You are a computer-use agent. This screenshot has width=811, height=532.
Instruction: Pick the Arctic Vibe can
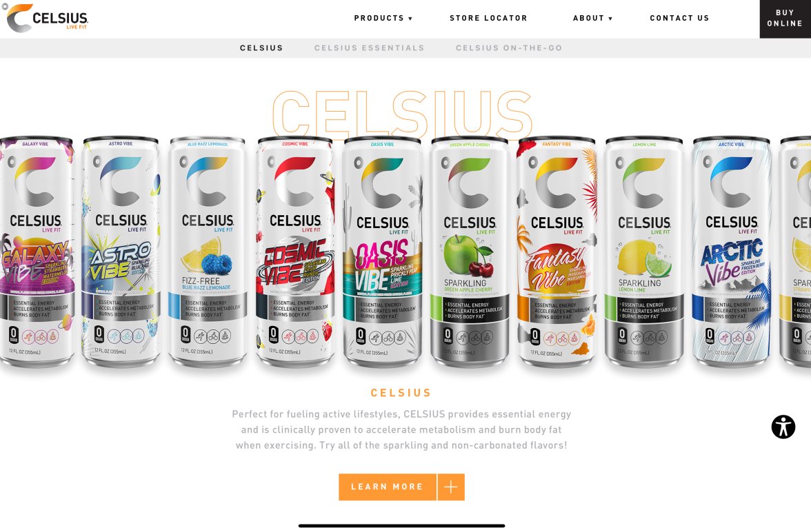pos(731,252)
